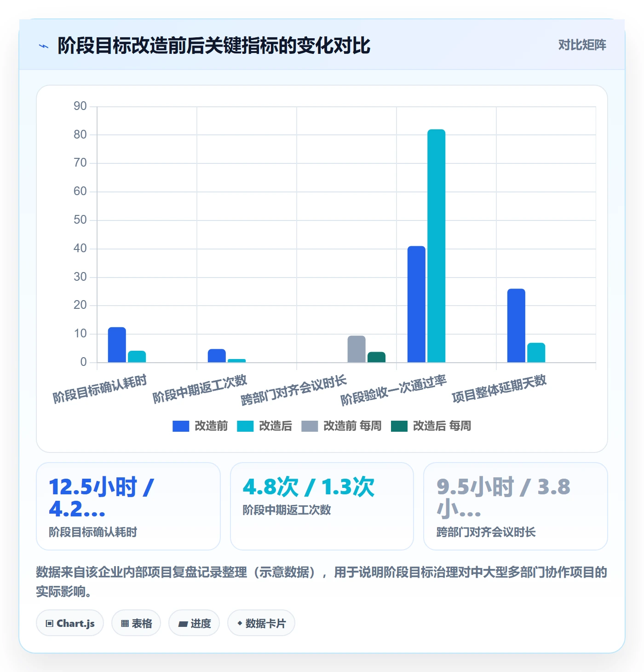Click the 4.8次 / 1.3次 value text
Image resolution: width=644 pixels, height=672 pixels.
(x=309, y=487)
